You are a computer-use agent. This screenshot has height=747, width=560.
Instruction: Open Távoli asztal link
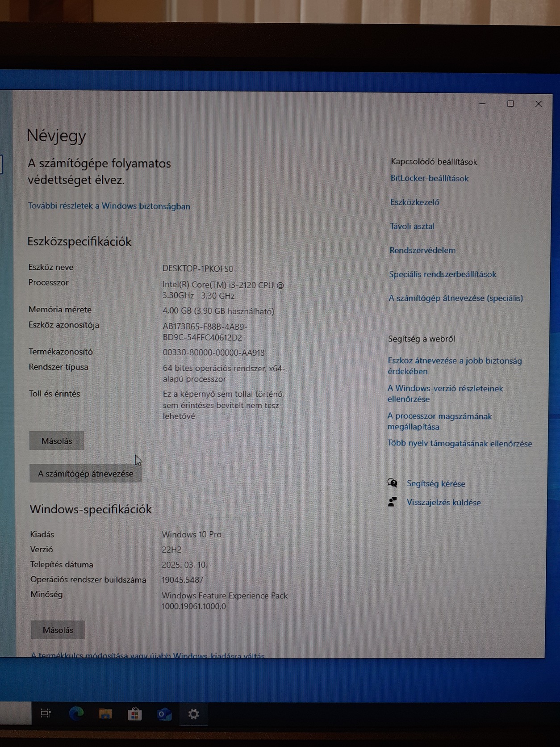tap(412, 226)
